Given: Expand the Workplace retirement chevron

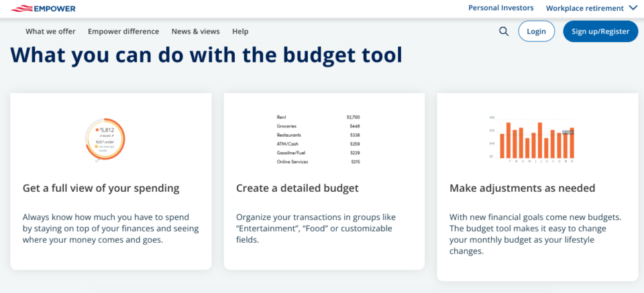Looking at the screenshot, I should 632,8.
